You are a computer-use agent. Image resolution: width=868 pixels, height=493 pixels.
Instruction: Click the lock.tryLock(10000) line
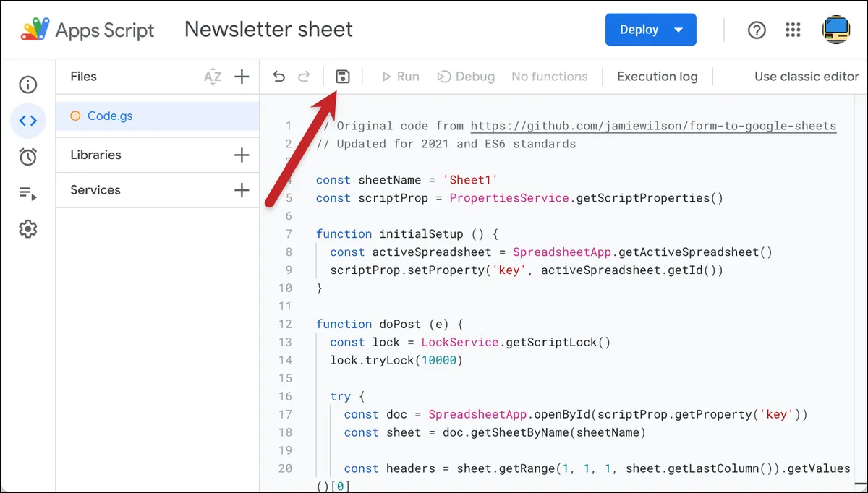[x=396, y=360]
